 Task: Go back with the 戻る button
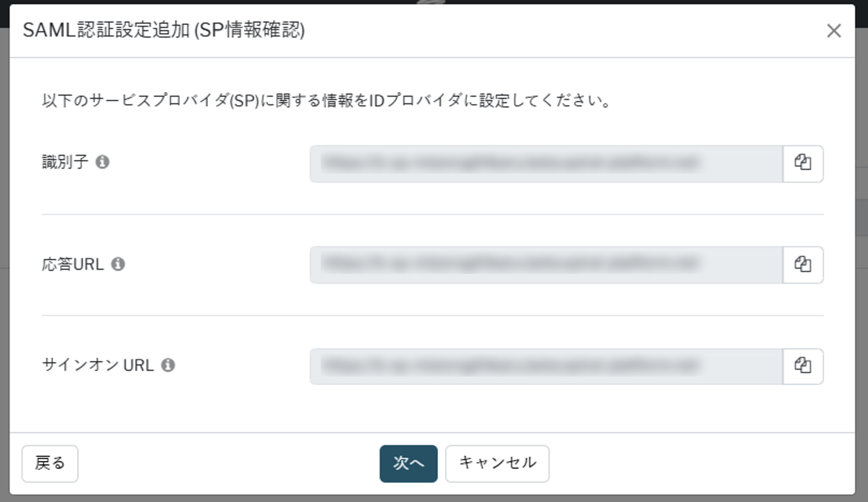click(x=50, y=463)
